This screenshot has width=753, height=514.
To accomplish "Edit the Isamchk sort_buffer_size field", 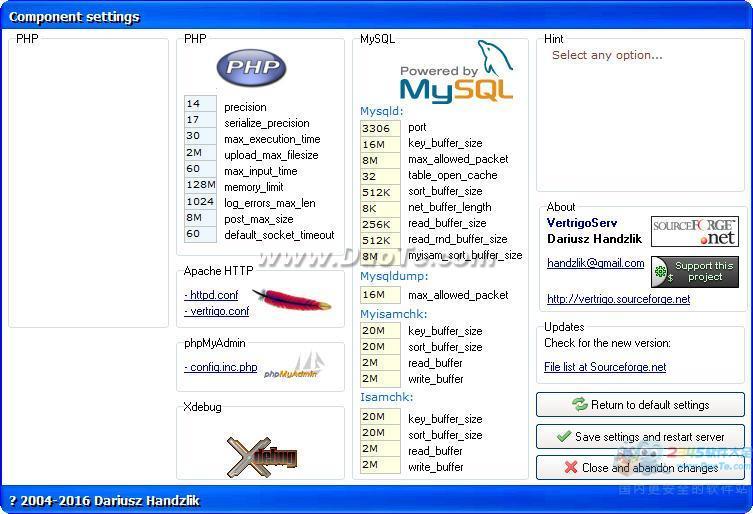I will [x=380, y=432].
